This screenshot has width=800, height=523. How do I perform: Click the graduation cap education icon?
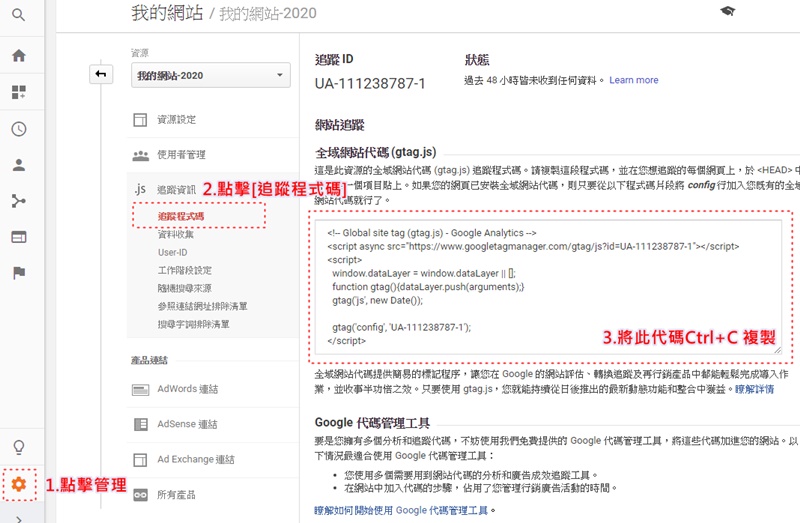[728, 11]
